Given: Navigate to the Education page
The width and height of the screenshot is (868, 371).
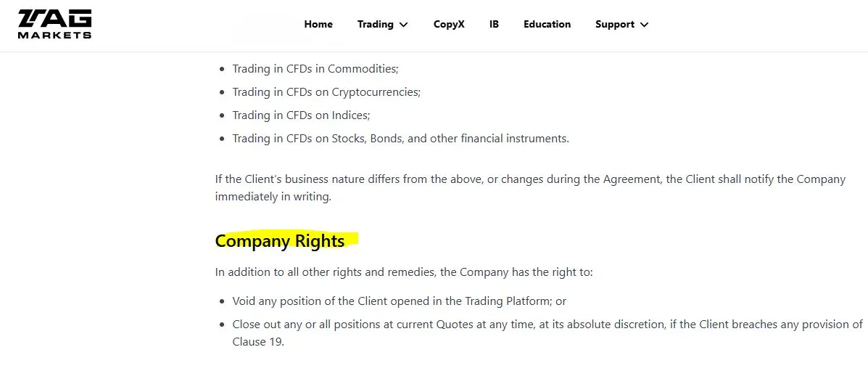Looking at the screenshot, I should (x=547, y=25).
